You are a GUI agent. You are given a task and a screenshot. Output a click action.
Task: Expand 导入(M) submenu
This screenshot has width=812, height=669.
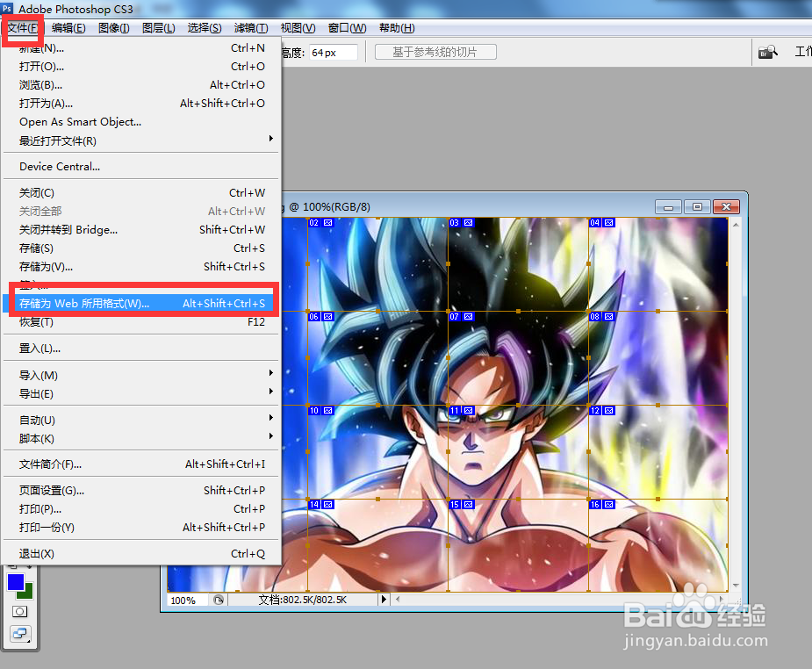141,376
